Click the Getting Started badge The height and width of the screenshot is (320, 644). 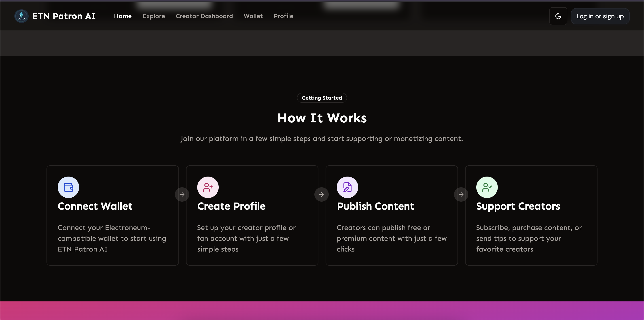coord(322,98)
